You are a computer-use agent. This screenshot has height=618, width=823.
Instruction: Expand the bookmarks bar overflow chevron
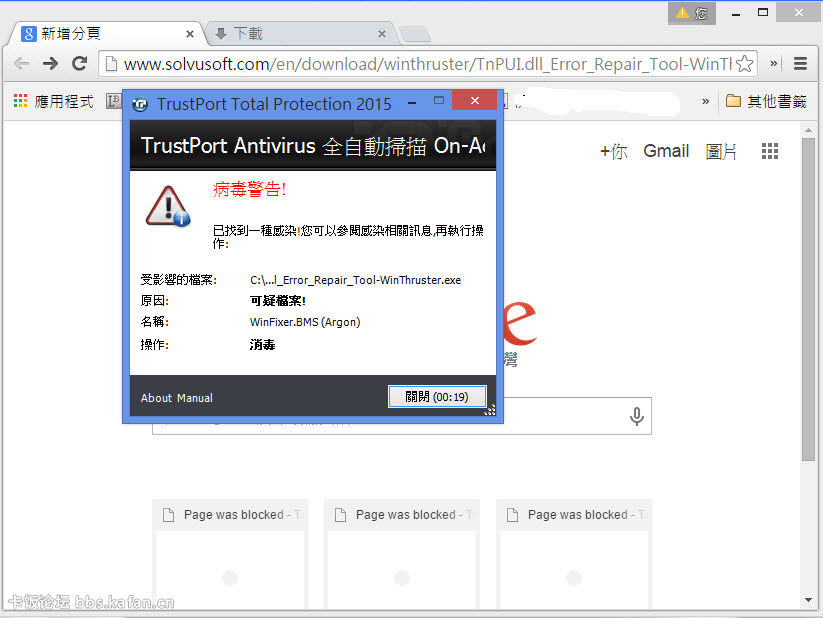[706, 101]
